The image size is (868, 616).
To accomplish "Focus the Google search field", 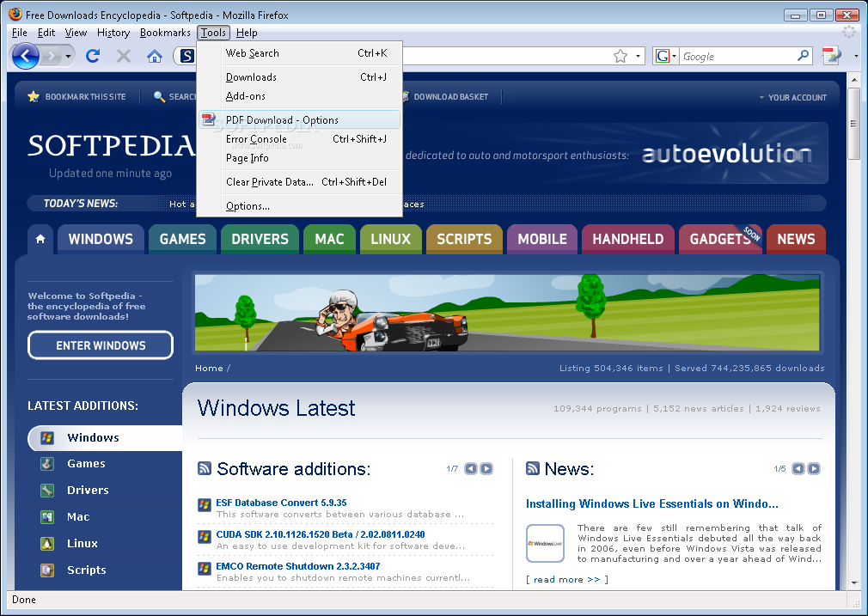I will (737, 56).
